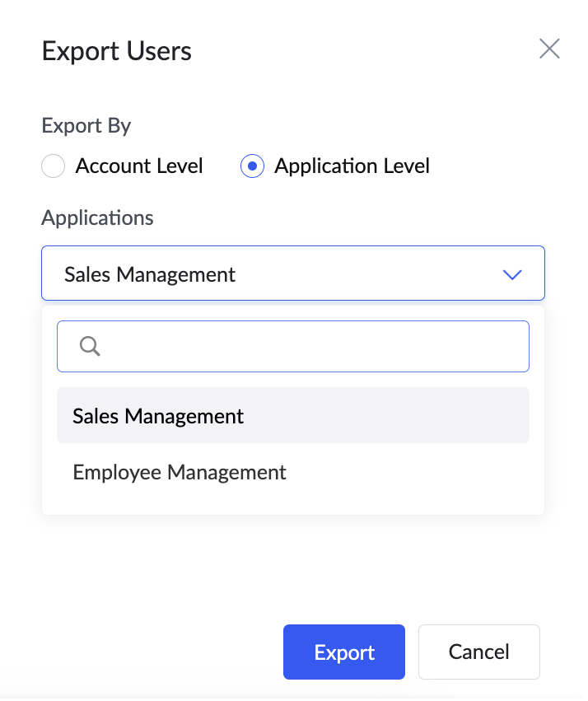Image resolution: width=588 pixels, height=701 pixels.
Task: Click the "Applications" field label
Action: 97,217
